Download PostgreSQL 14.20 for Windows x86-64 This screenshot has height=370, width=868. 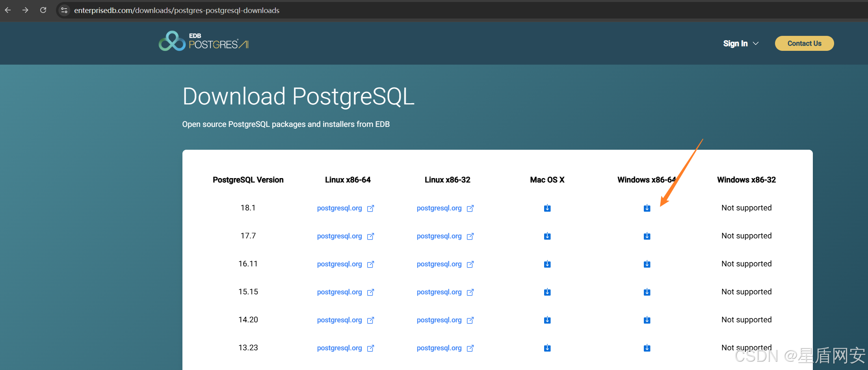coord(647,320)
